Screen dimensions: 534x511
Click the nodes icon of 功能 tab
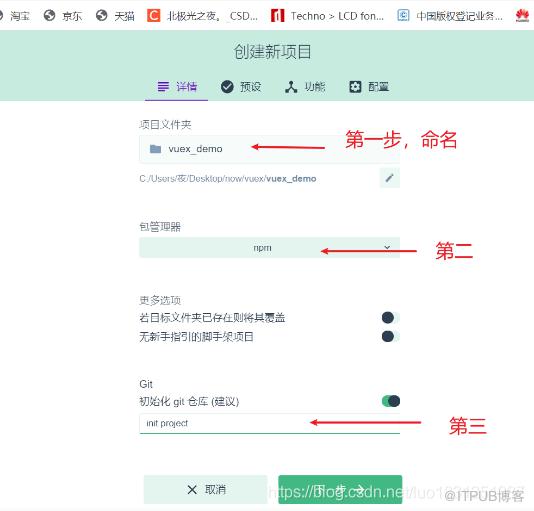[291, 87]
